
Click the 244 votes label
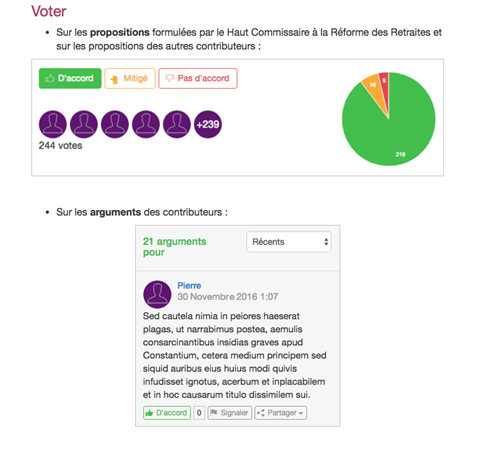point(60,146)
